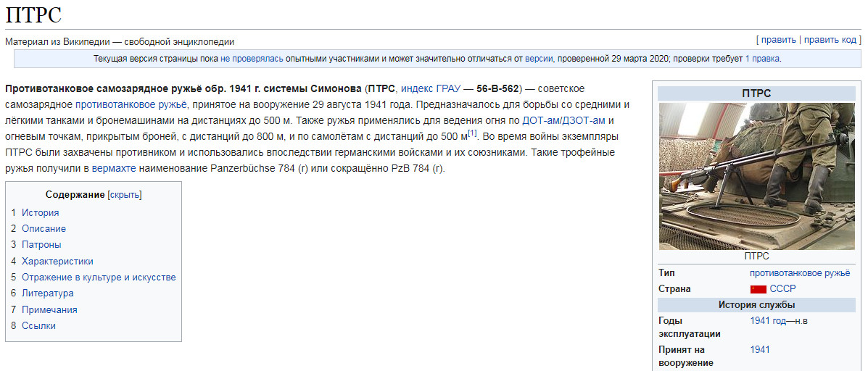Click bold index '56-В-562' text
Image resolution: width=868 pixels, height=371 pixels.
click(497, 88)
